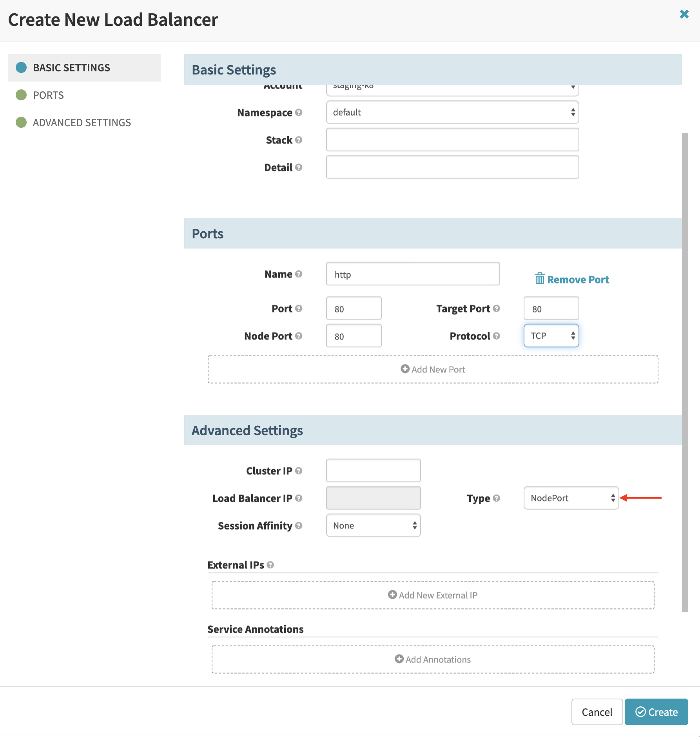Click the help icon beside Stack label
The width and height of the screenshot is (700, 737).
pos(299,140)
